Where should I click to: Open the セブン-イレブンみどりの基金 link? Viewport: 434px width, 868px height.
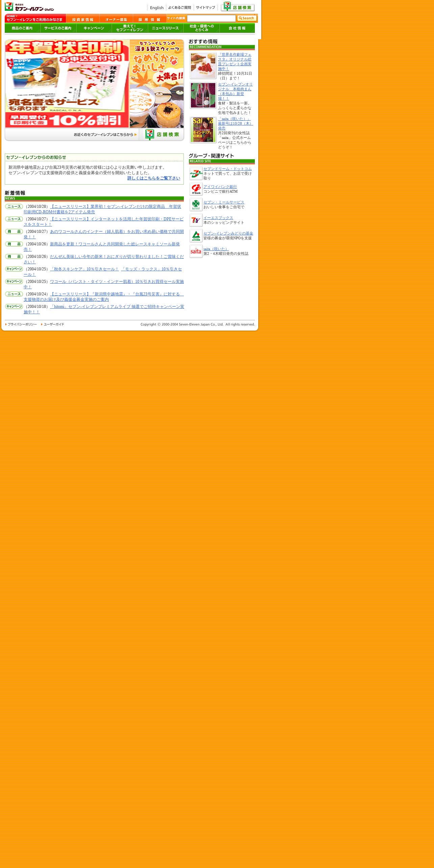(228, 233)
